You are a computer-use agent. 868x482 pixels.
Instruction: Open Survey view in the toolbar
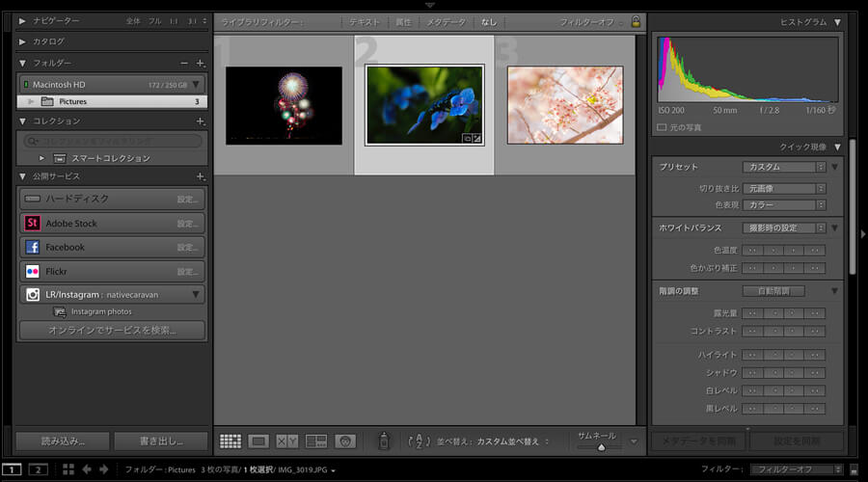(316, 441)
